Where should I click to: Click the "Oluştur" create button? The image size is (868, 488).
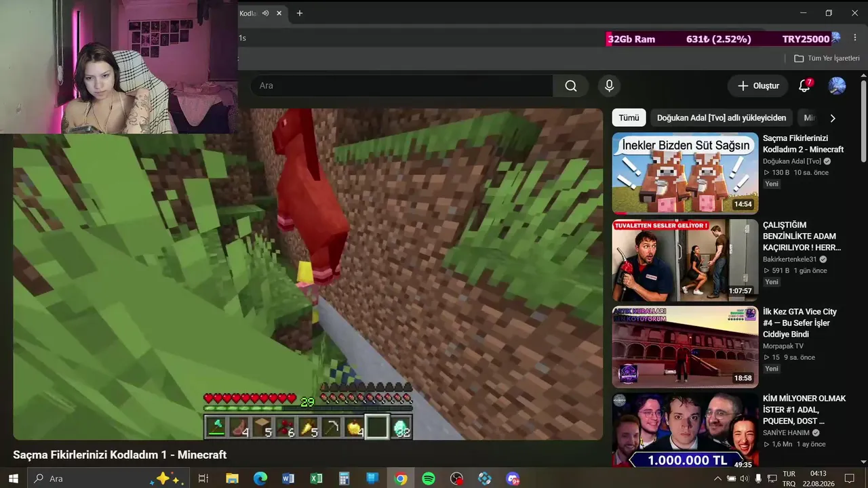coord(758,86)
